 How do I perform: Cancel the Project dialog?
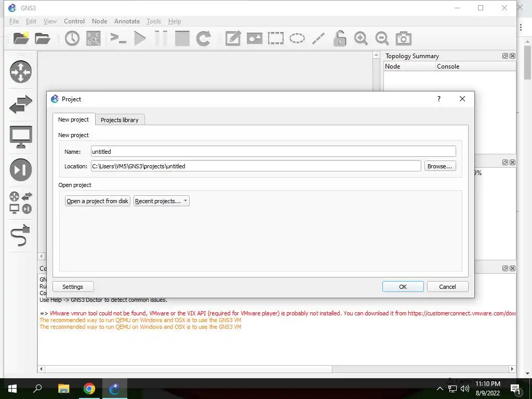tap(447, 287)
